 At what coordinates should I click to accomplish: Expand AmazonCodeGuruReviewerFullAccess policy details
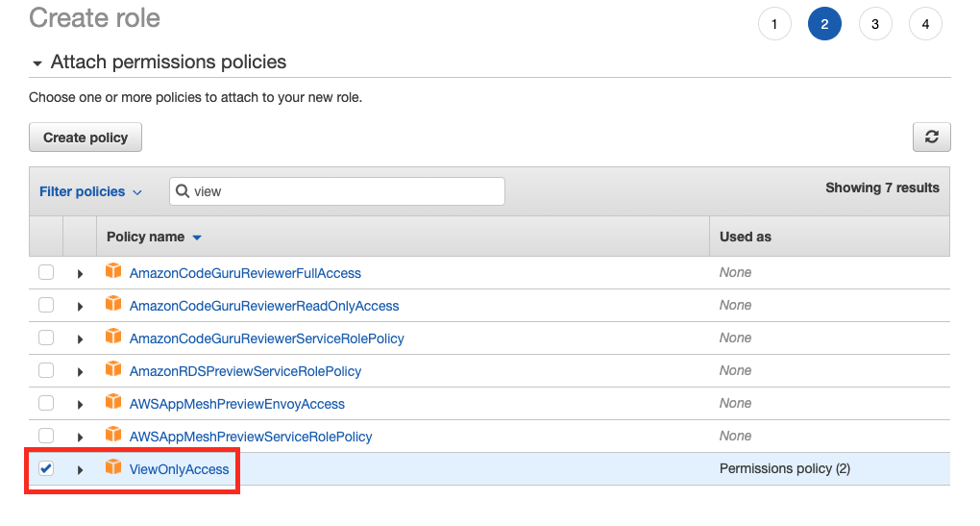[80, 274]
